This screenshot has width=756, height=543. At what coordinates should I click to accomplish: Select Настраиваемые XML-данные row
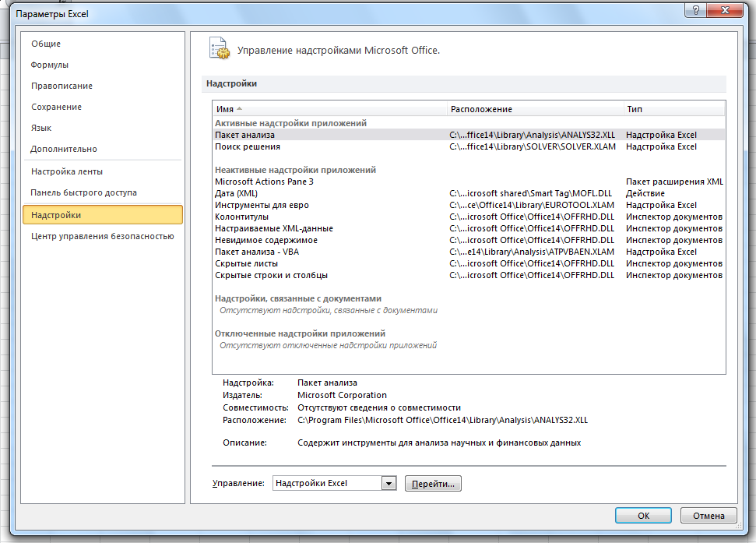(469, 228)
